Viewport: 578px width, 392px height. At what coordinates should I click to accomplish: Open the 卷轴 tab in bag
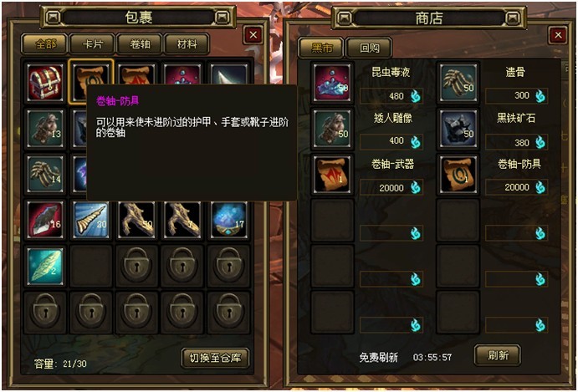pyautogui.click(x=140, y=44)
